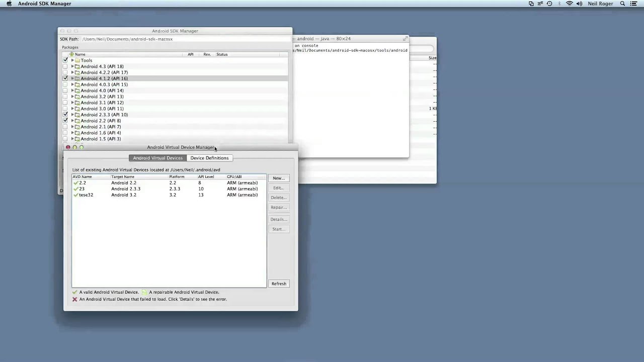Click the repairable AVD legend icon
The height and width of the screenshot is (362, 644).
[x=144, y=292]
